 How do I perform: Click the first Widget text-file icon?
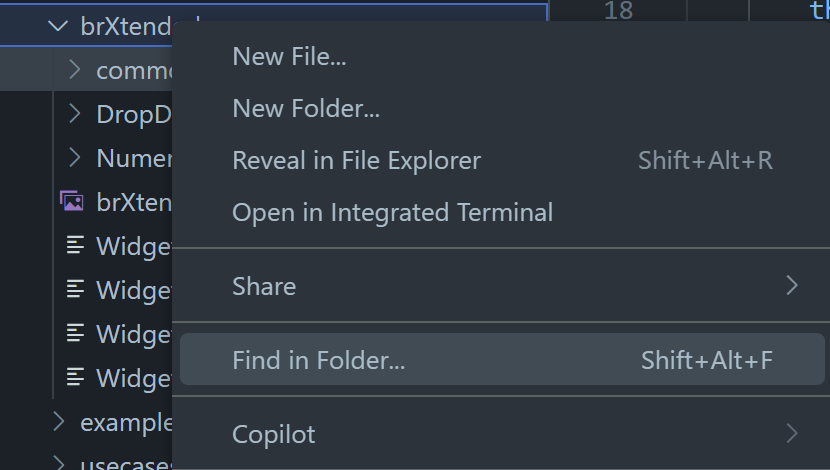pos(75,245)
